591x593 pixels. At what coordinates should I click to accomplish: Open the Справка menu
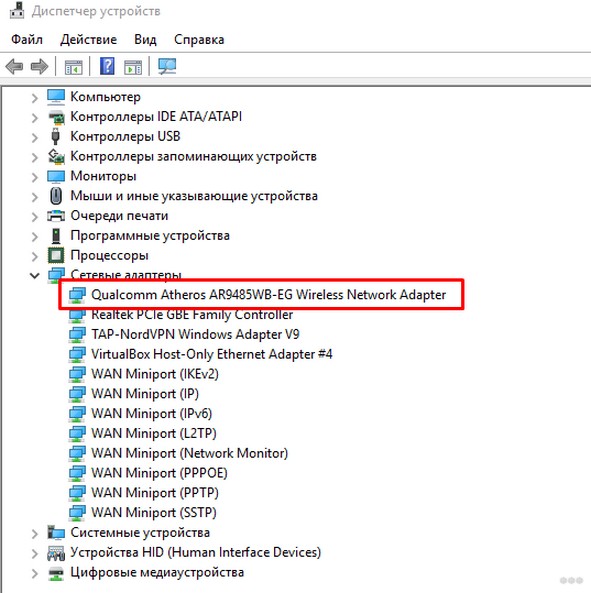[199, 39]
